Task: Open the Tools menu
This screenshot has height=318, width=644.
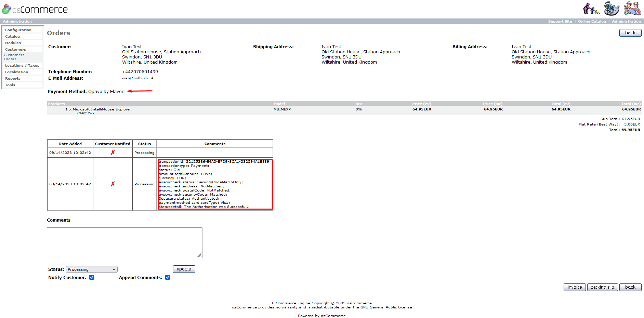Action: click(10, 85)
